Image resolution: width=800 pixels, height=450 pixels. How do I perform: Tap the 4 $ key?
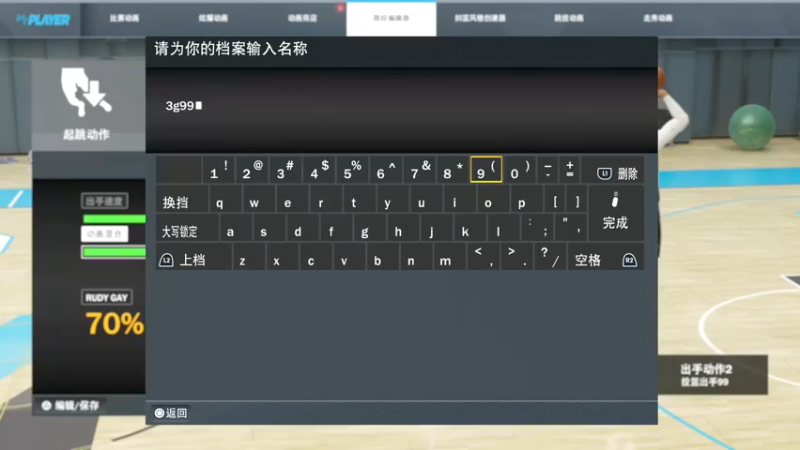319,170
